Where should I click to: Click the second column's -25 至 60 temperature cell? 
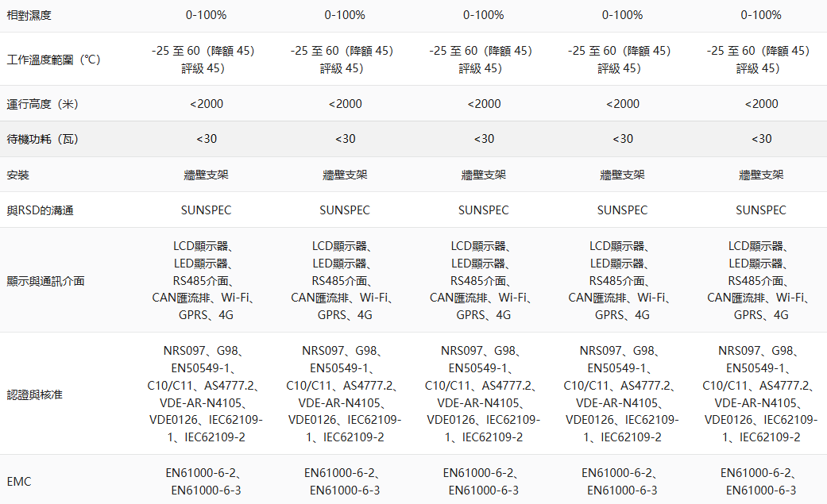coord(345,60)
